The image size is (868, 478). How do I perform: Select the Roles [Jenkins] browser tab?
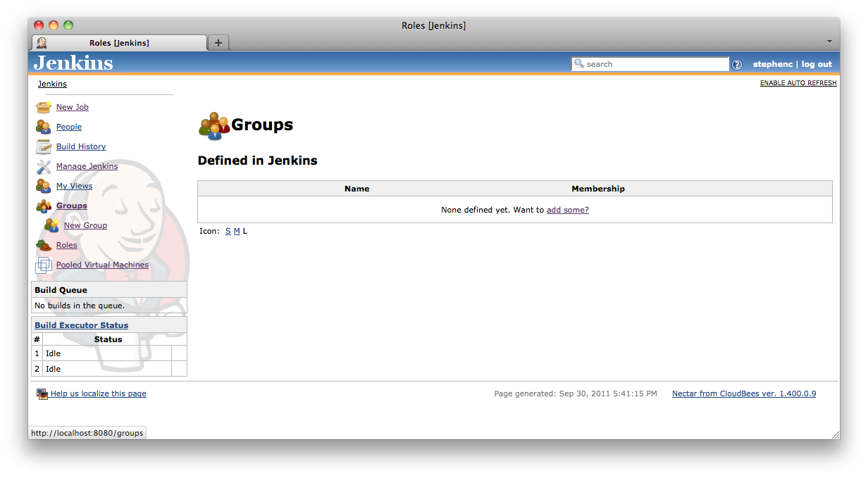pyautogui.click(x=119, y=43)
